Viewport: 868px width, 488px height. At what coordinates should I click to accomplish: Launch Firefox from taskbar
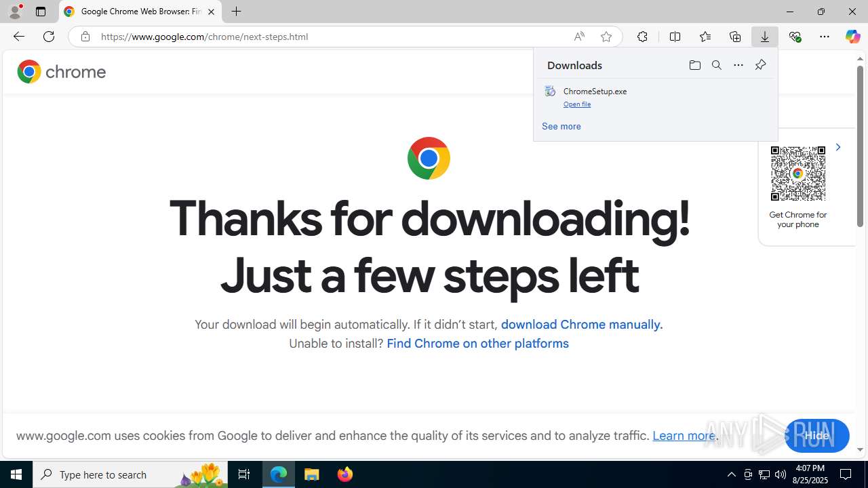pos(345,474)
